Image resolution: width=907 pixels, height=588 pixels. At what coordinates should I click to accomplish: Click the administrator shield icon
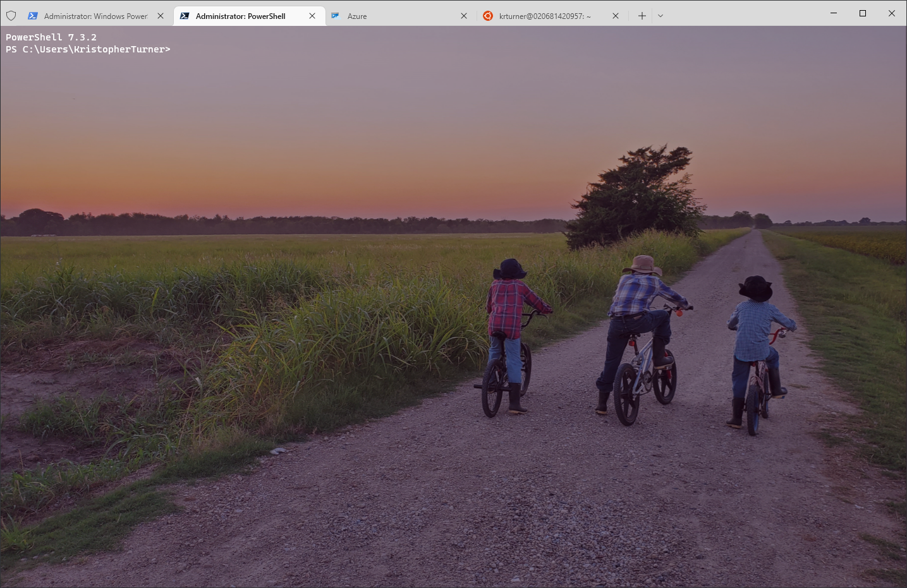pyautogui.click(x=11, y=16)
